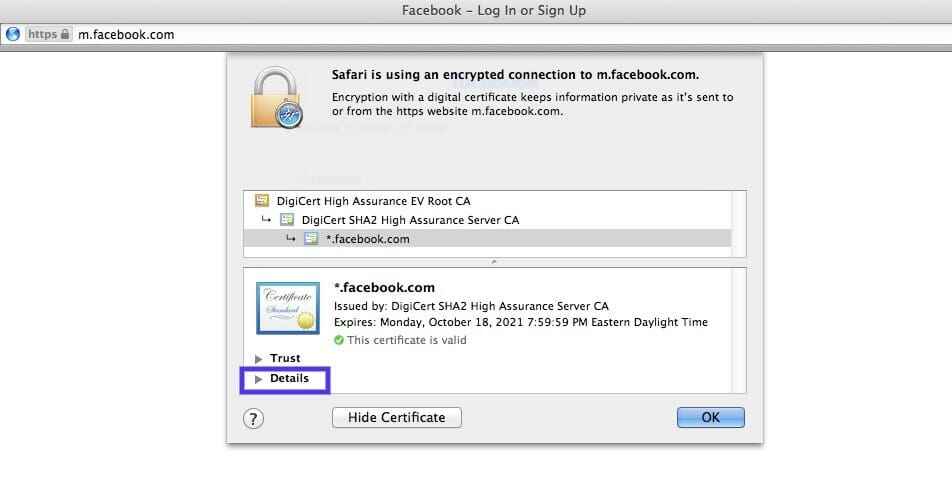Click the globe site icon in address bar
The height and width of the screenshot is (477, 952).
(x=13, y=34)
